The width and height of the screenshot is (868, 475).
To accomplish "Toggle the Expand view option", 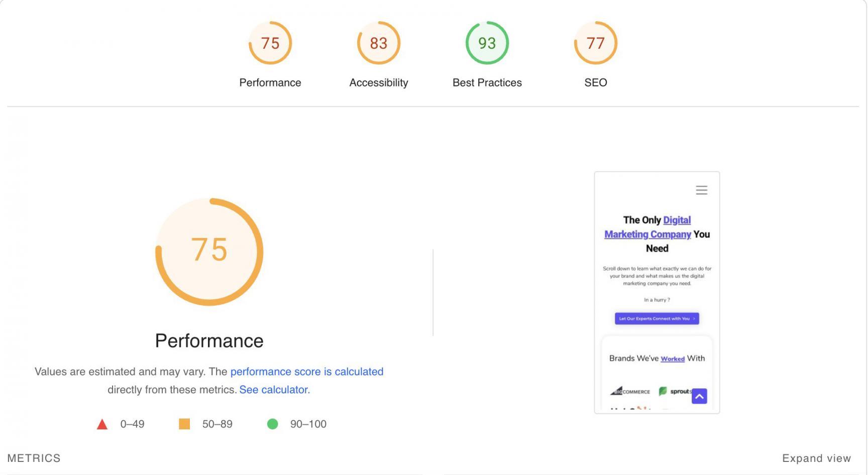I will [x=816, y=458].
